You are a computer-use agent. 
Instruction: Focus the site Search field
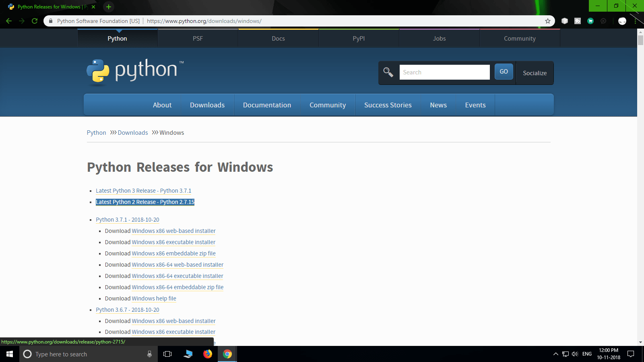coord(445,72)
